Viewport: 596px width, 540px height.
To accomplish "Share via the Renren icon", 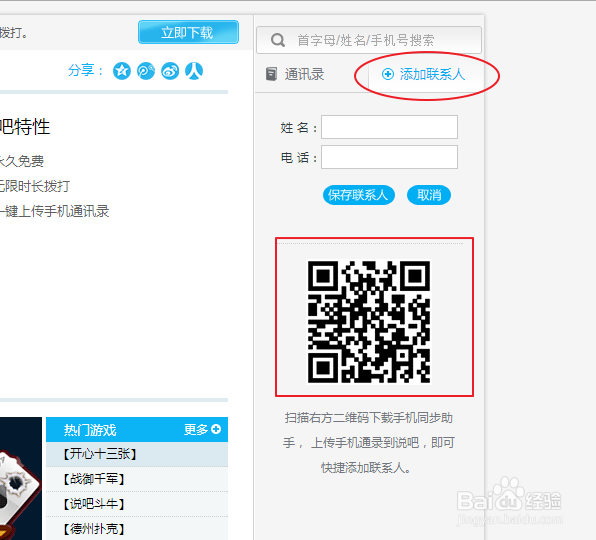I will 194,71.
